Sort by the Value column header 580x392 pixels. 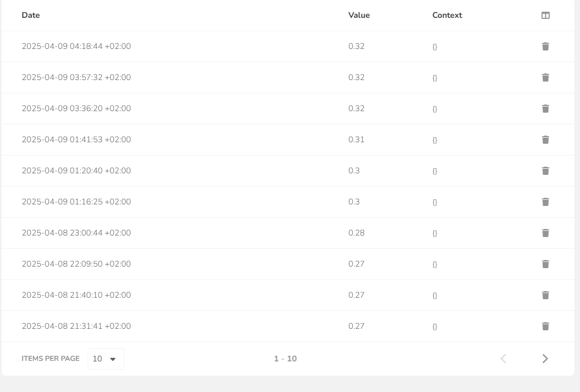[359, 15]
